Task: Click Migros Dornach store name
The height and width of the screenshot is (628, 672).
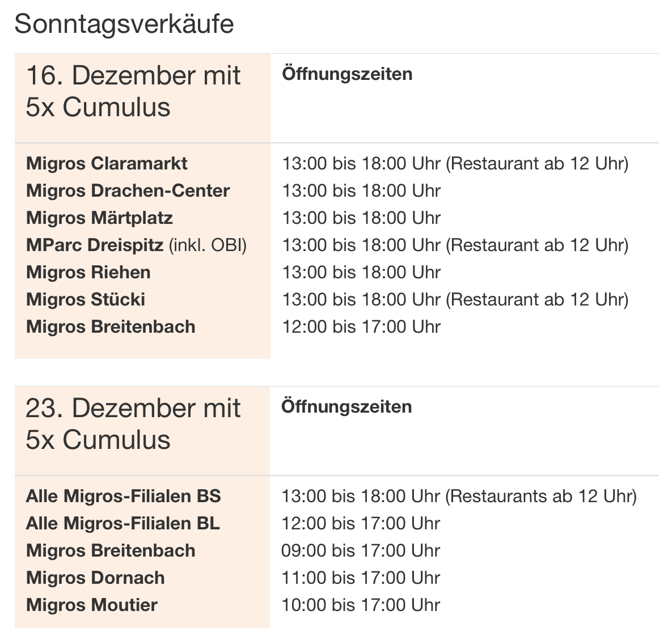Action: click(x=95, y=578)
